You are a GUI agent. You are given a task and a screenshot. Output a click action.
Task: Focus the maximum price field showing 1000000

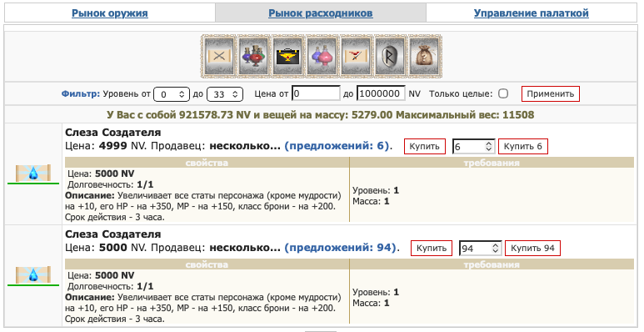[381, 93]
